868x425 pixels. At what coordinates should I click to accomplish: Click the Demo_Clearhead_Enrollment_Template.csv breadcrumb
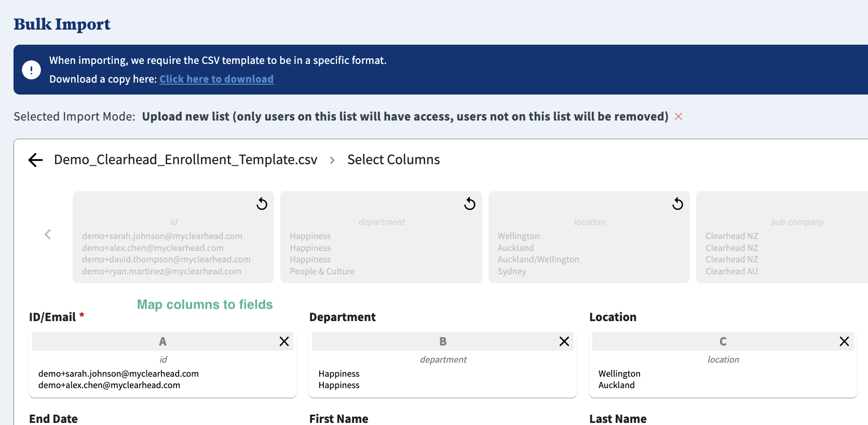[185, 160]
